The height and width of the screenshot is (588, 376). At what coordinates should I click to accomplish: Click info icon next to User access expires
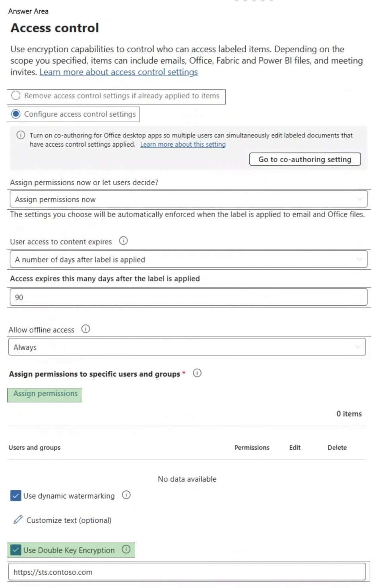[124, 241]
